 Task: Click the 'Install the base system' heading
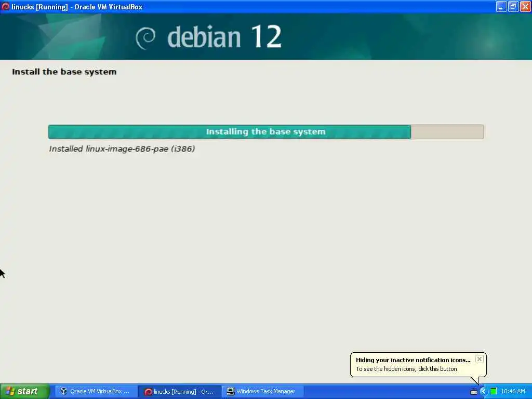click(64, 72)
